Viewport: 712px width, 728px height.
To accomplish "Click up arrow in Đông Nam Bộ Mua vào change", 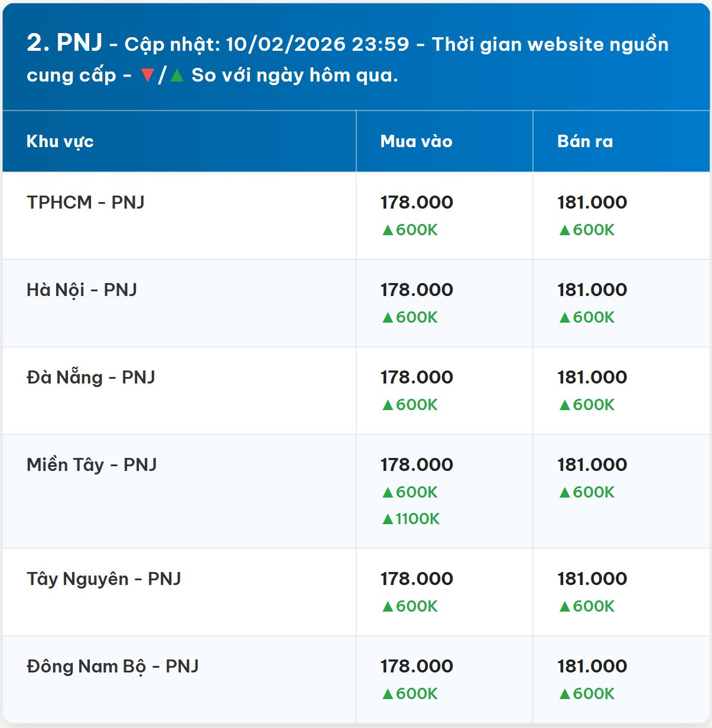I will (388, 694).
